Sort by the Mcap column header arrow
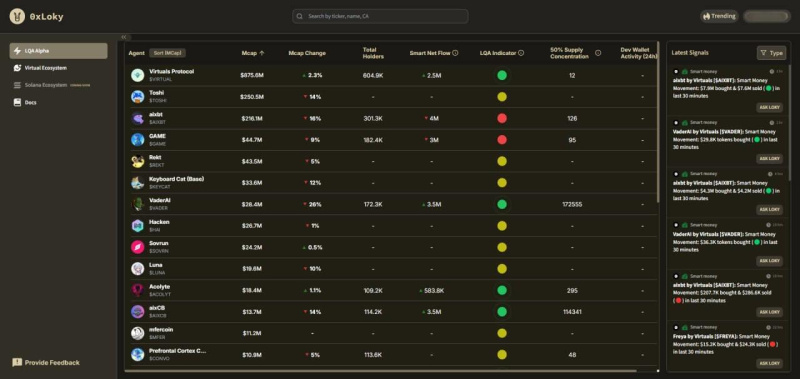This screenshot has width=800, height=379. coord(262,53)
